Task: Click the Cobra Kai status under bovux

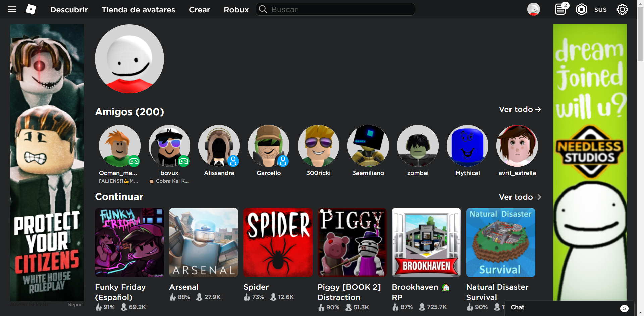Action: (169, 181)
